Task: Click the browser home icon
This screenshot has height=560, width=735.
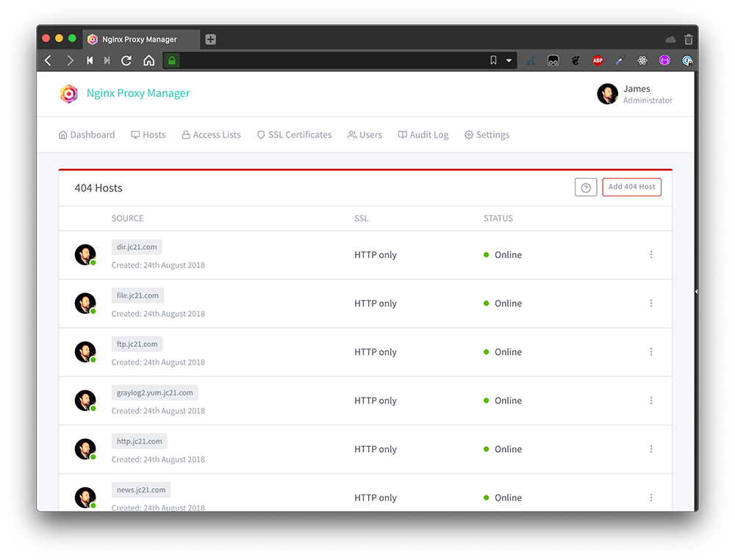Action: coord(148,60)
